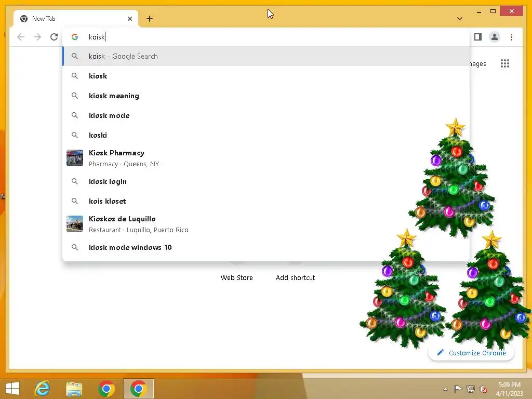Click the Customize Chrome button
This screenshot has width=532, height=399.
point(471,353)
